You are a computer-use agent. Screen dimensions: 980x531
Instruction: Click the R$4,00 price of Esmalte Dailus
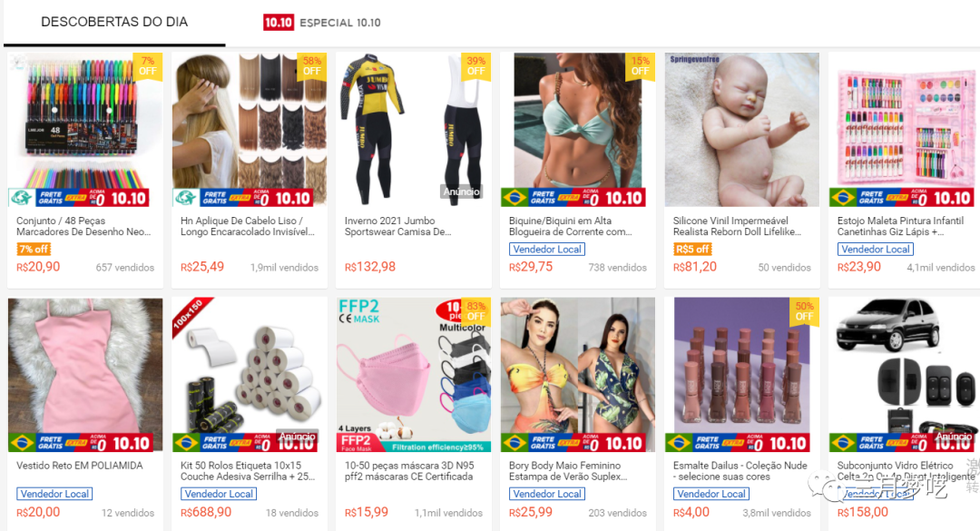[x=691, y=512]
